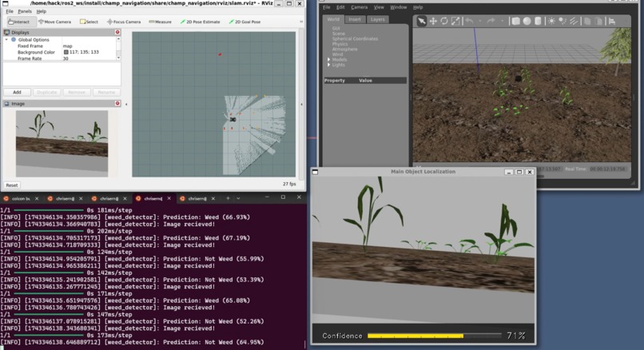Insert a sphere shape in Gazebo
The width and height of the screenshot is (644, 350).
coord(527,21)
